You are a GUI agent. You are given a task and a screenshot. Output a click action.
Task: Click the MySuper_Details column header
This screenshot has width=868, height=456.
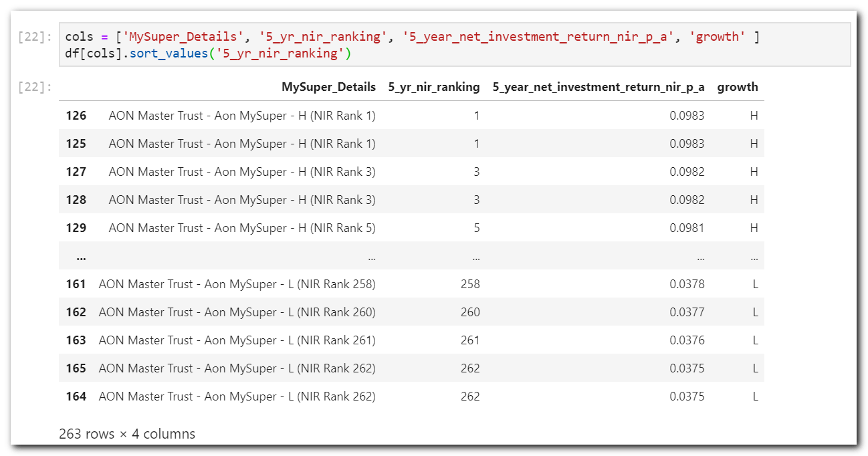click(x=328, y=87)
